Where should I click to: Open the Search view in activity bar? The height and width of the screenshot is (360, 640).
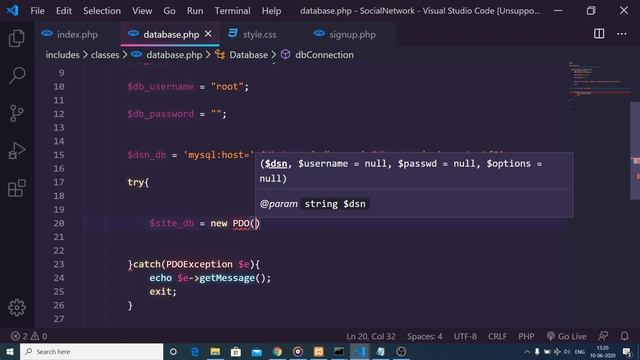point(17,75)
